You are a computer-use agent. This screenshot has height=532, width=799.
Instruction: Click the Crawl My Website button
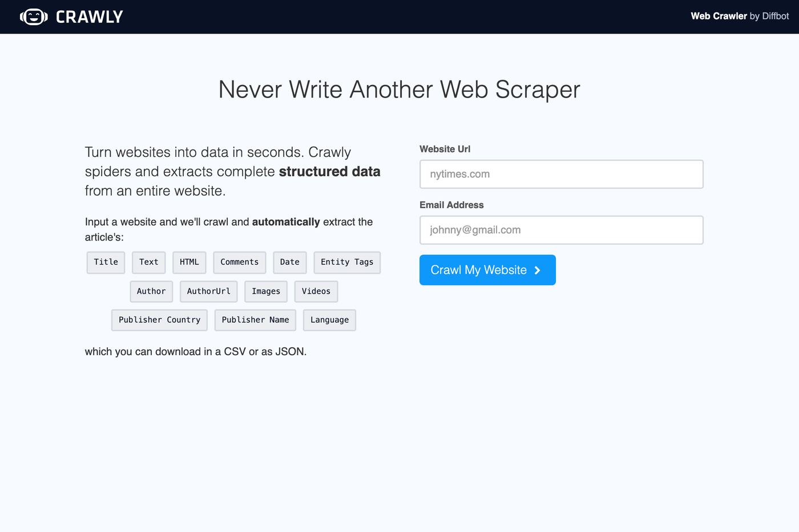click(487, 270)
